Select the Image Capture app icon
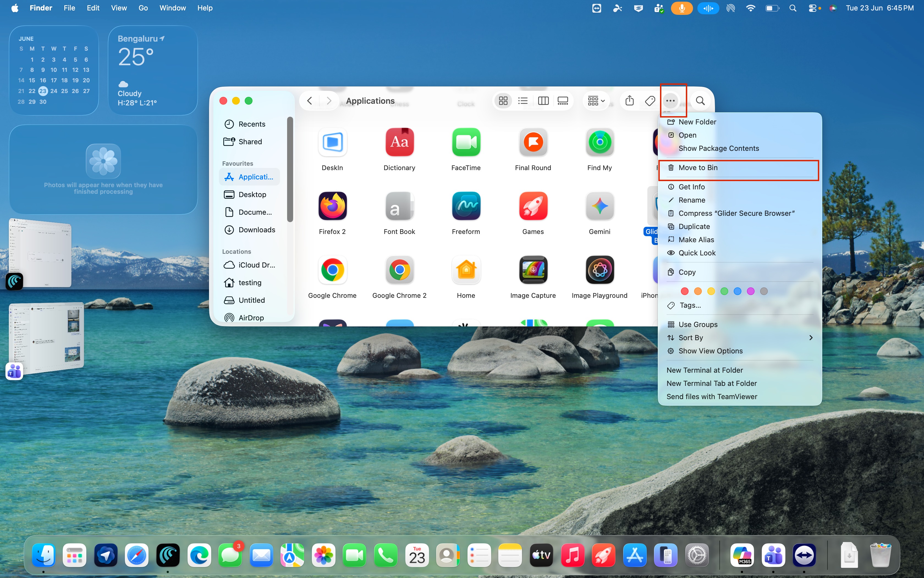The image size is (924, 578). [x=533, y=270]
